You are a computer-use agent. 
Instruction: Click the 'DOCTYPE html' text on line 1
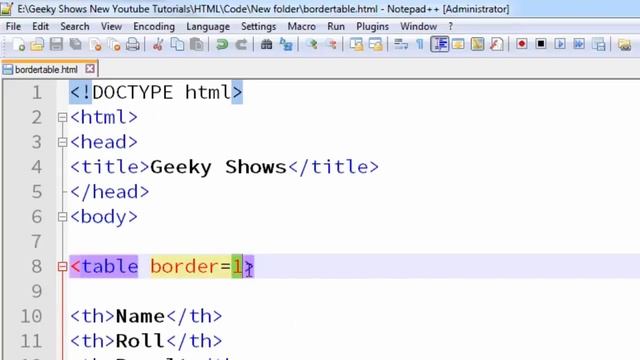162,93
